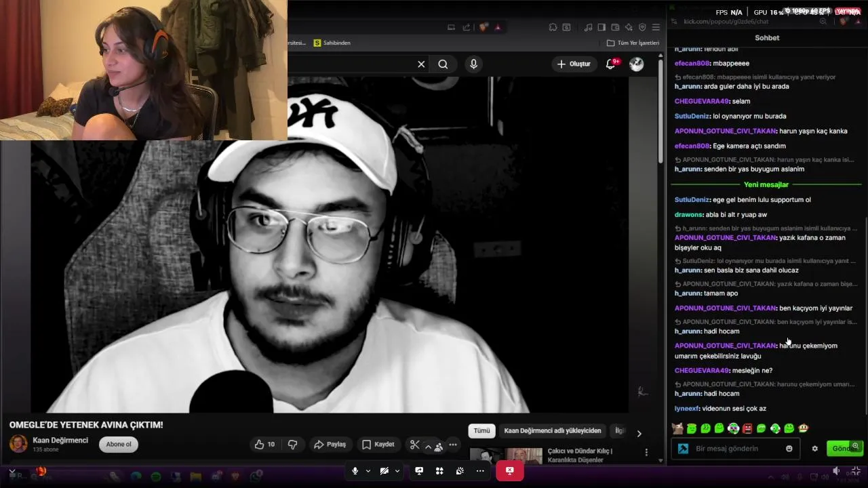Toggle the call camera button
Image resolution: width=868 pixels, height=488 pixels.
pyautogui.click(x=384, y=470)
